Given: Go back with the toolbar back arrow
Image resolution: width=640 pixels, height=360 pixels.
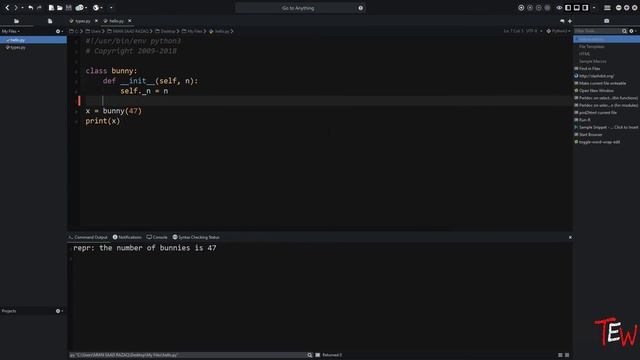Looking at the screenshot, I should pos(7,8).
